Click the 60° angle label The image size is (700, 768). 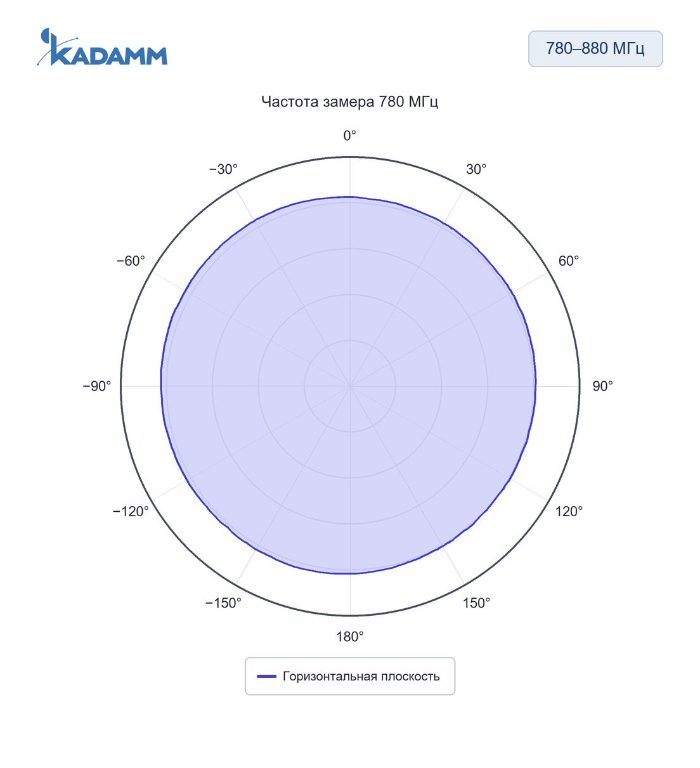pos(569,261)
